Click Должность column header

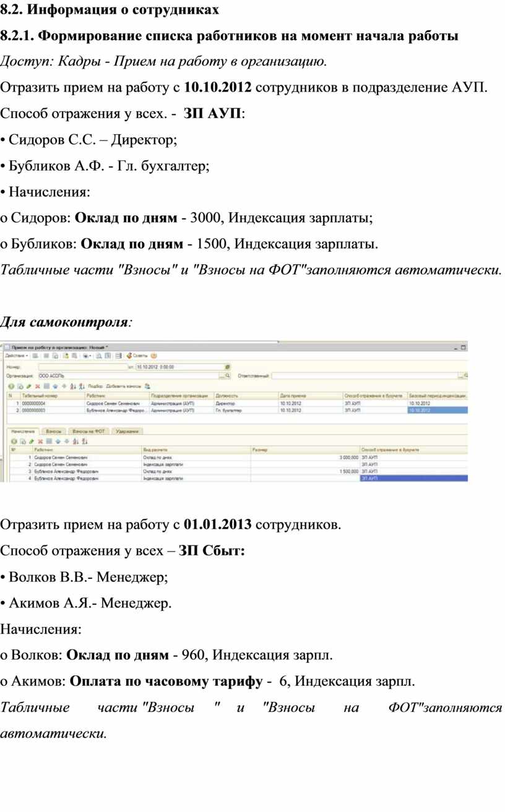pos(246,395)
